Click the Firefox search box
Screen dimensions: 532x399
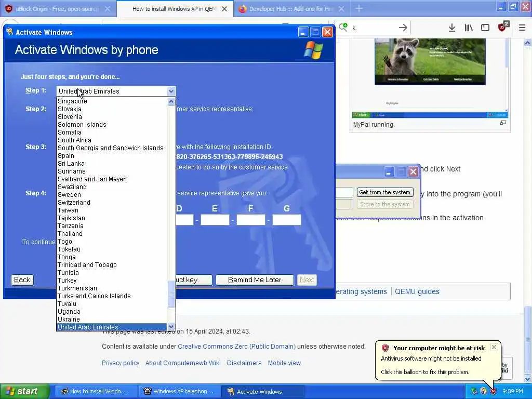373,28
